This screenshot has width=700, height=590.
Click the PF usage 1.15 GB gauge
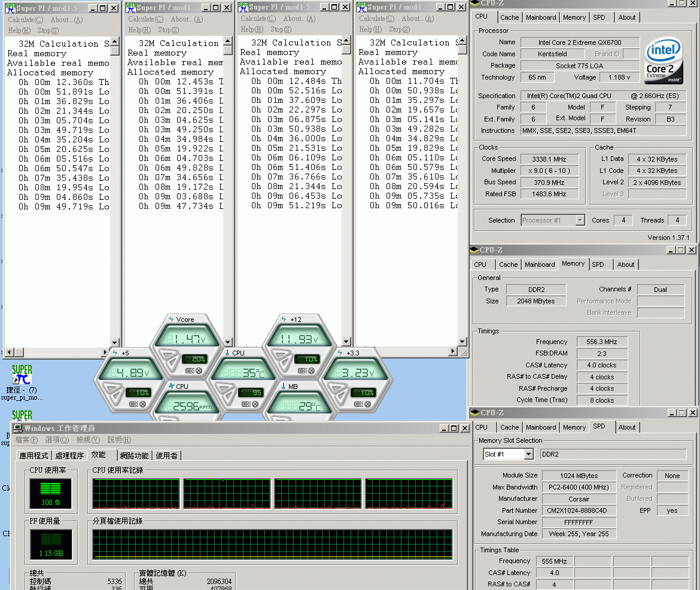click(x=51, y=545)
